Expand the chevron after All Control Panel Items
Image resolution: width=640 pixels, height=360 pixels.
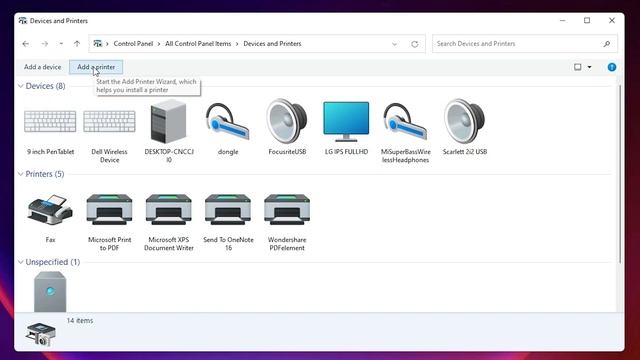tap(237, 44)
